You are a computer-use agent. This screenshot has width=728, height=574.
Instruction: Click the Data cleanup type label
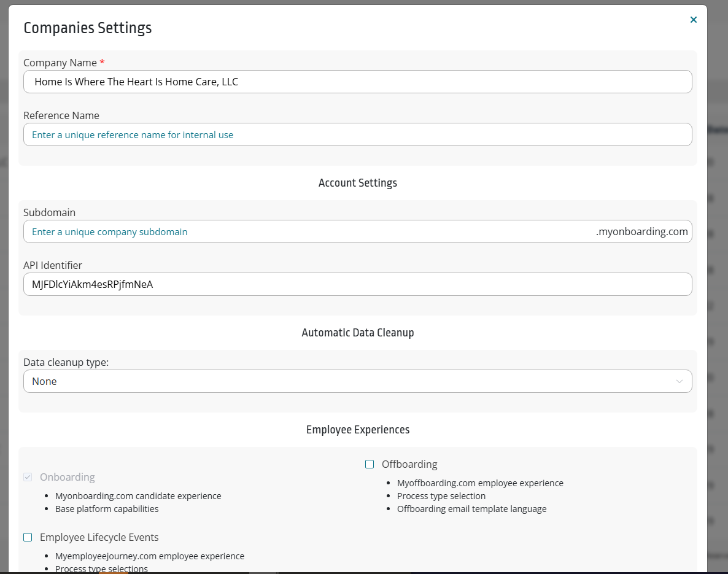click(66, 362)
